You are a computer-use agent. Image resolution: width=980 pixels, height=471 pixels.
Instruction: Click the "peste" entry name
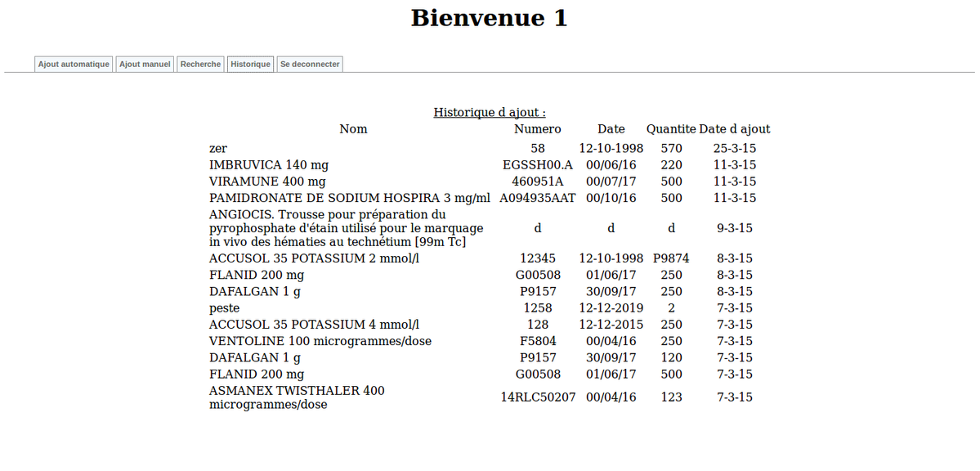click(x=224, y=308)
